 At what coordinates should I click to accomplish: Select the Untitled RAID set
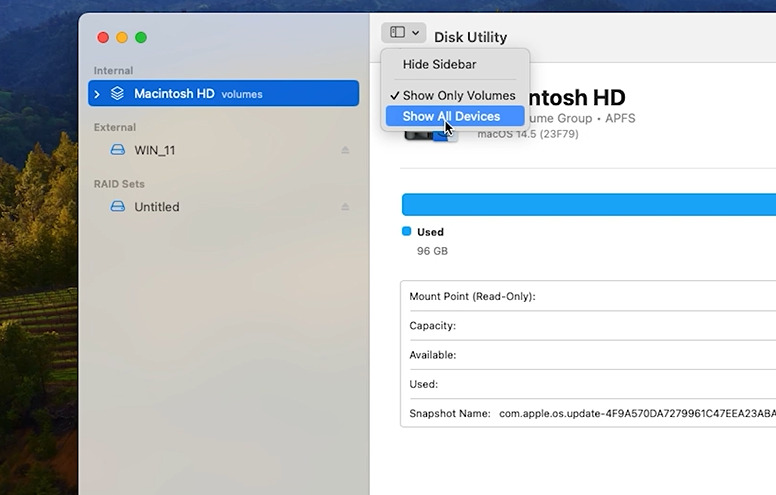[x=223, y=206]
